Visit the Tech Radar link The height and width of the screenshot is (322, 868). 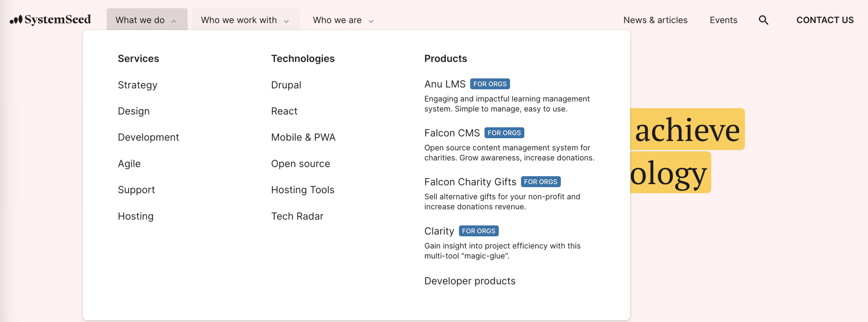(x=297, y=216)
